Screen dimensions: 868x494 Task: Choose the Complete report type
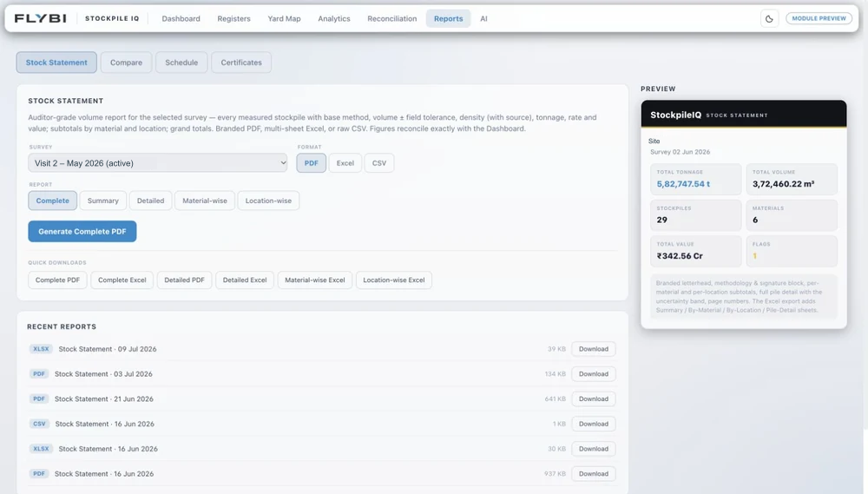coord(53,201)
